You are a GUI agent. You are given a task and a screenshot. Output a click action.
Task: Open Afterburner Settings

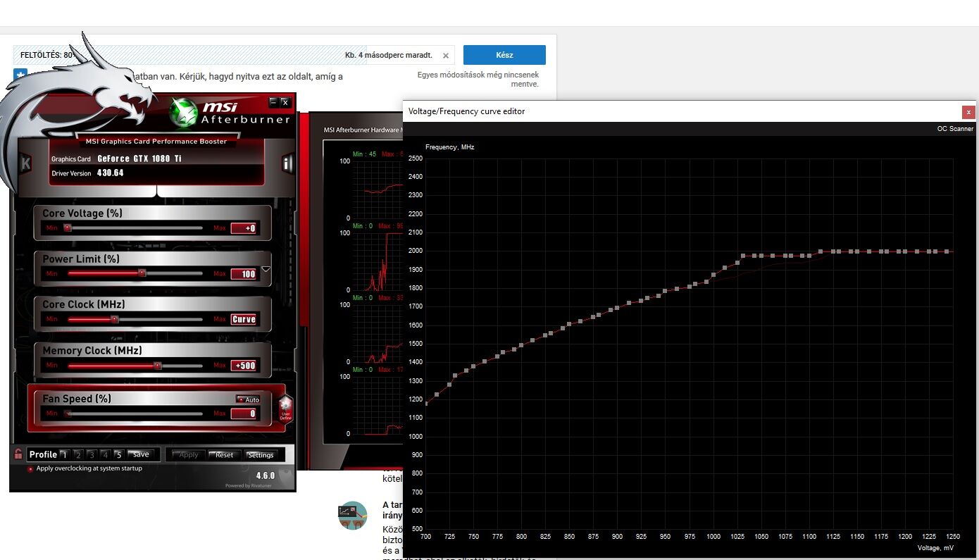pyautogui.click(x=261, y=455)
